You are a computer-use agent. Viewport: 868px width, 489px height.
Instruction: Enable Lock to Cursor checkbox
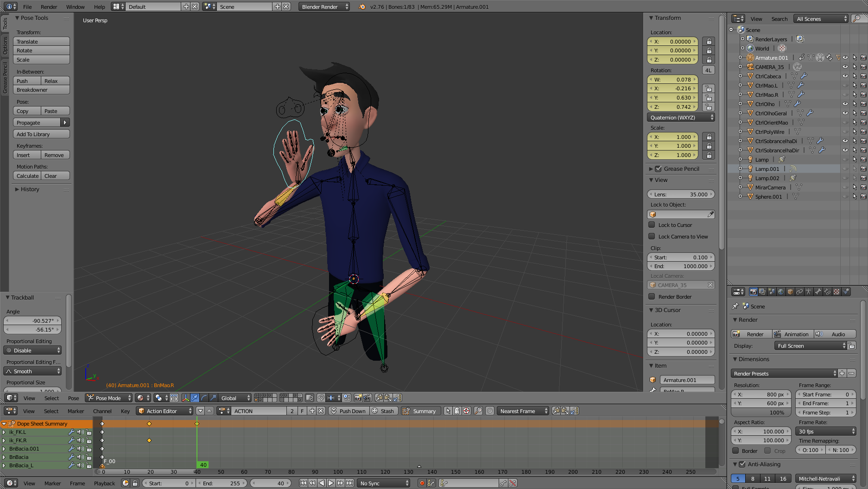pos(652,225)
